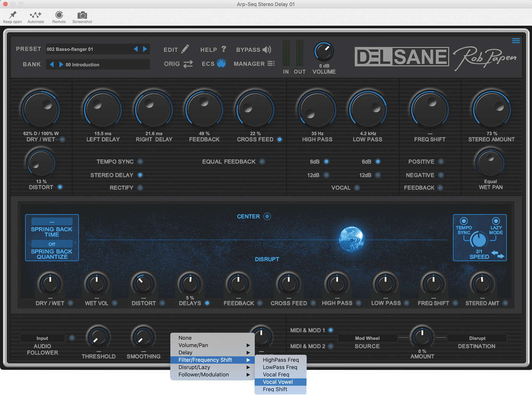Viewport: 532px width, 401px height.
Task: Click the disrupt SPEED knob
Action: pyautogui.click(x=479, y=239)
